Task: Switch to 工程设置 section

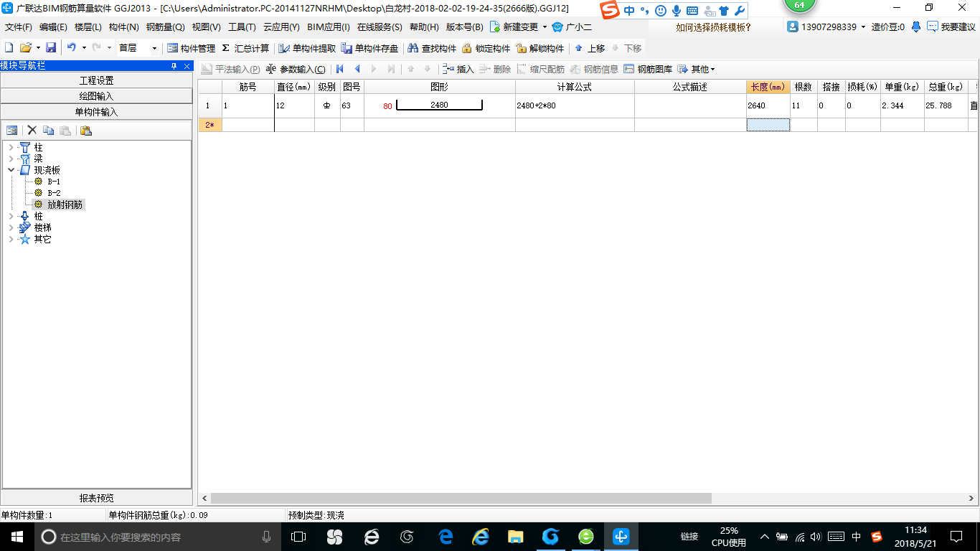Action: click(96, 80)
